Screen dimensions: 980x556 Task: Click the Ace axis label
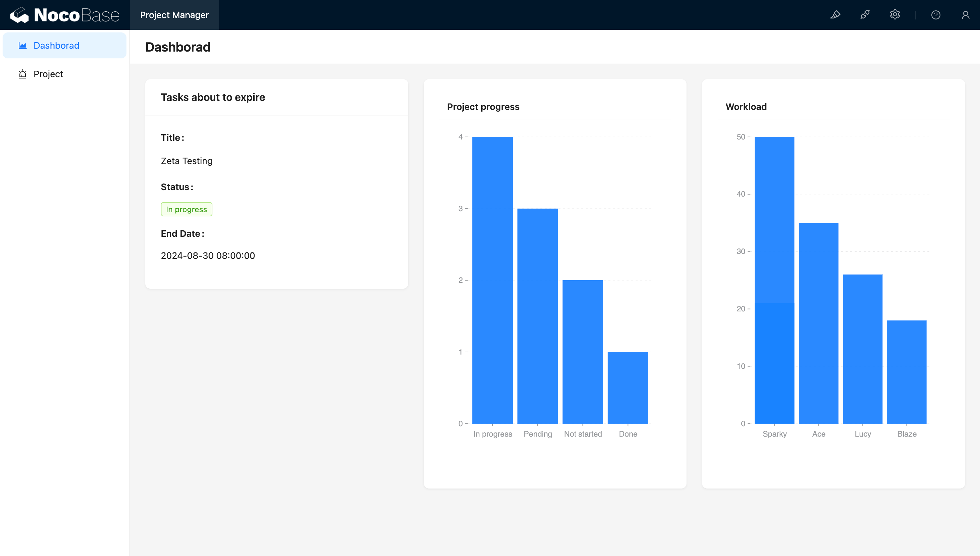click(819, 434)
